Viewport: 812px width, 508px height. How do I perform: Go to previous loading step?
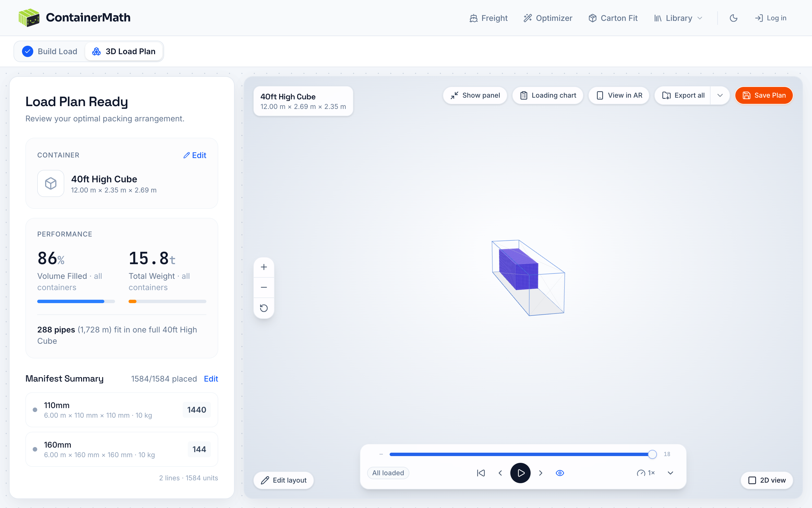tap(500, 473)
